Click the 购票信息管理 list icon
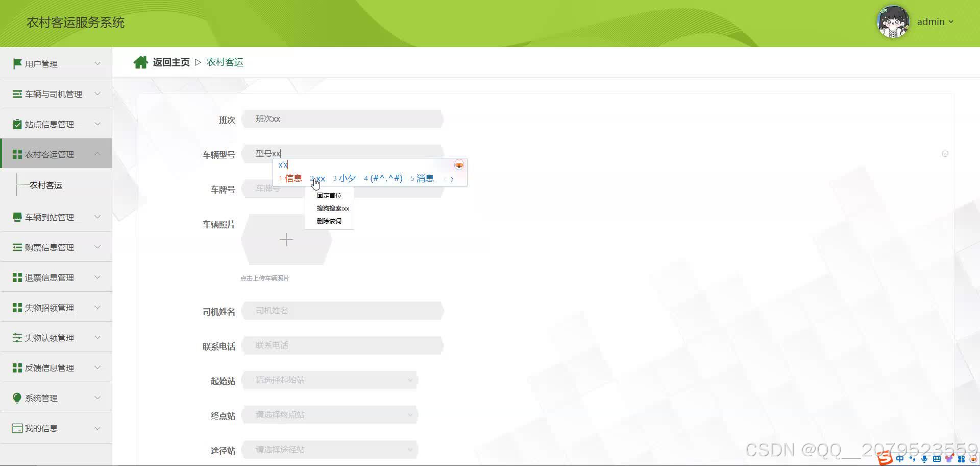The image size is (980, 466). coord(17,247)
